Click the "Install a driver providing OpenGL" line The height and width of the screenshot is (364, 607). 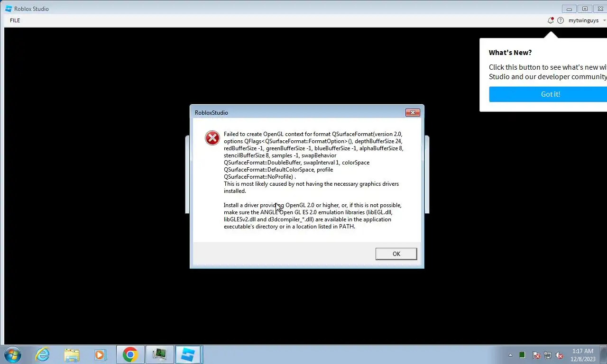click(x=313, y=205)
